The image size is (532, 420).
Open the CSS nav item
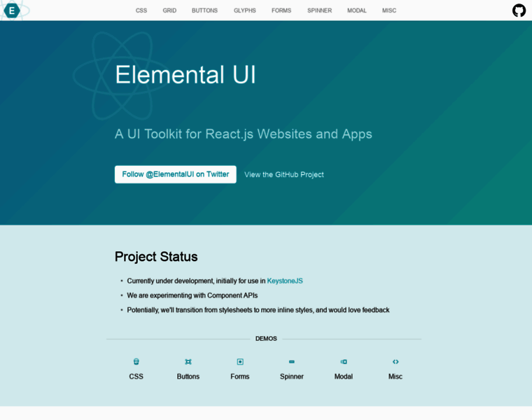[x=141, y=10]
